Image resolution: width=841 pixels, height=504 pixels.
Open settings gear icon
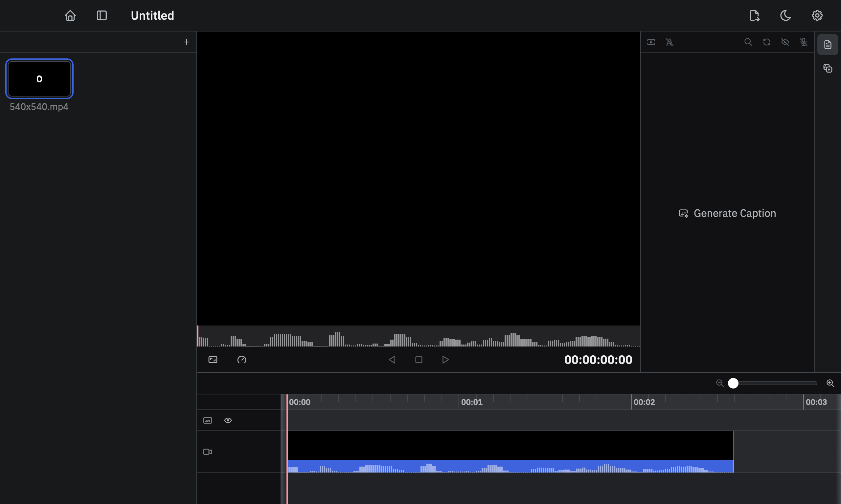tap(817, 16)
